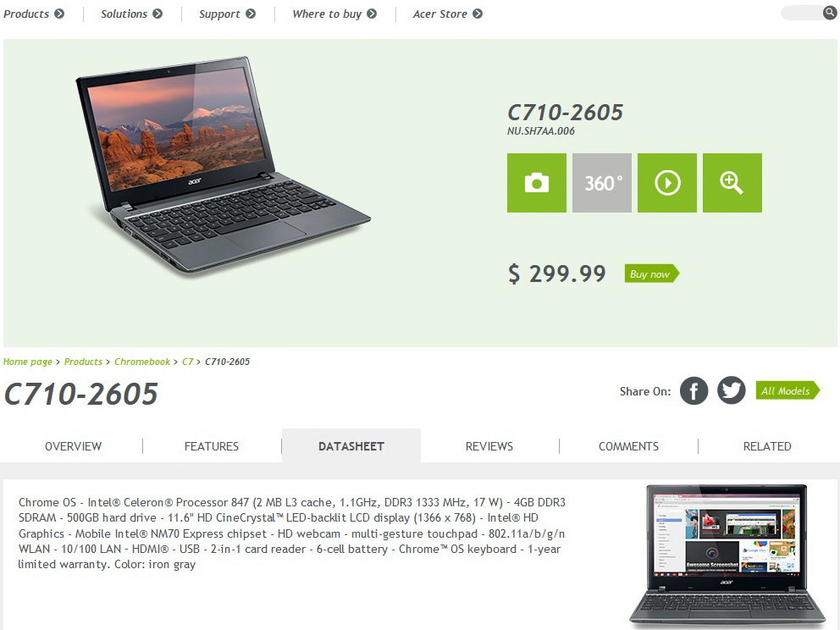Expand the Products menu

pos(34,14)
